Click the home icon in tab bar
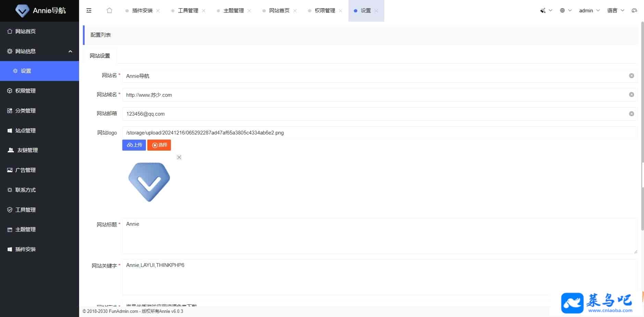This screenshot has height=317, width=644. pos(109,11)
